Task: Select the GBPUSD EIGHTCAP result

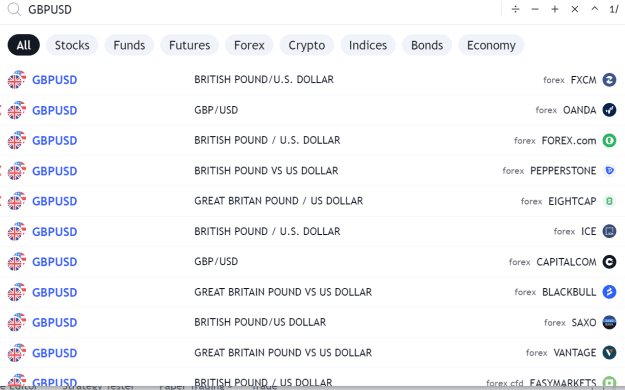Action: (x=312, y=201)
